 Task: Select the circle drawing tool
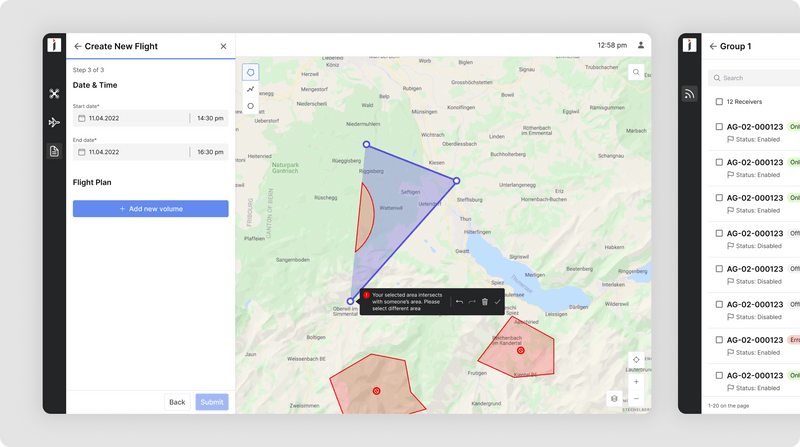[250, 106]
